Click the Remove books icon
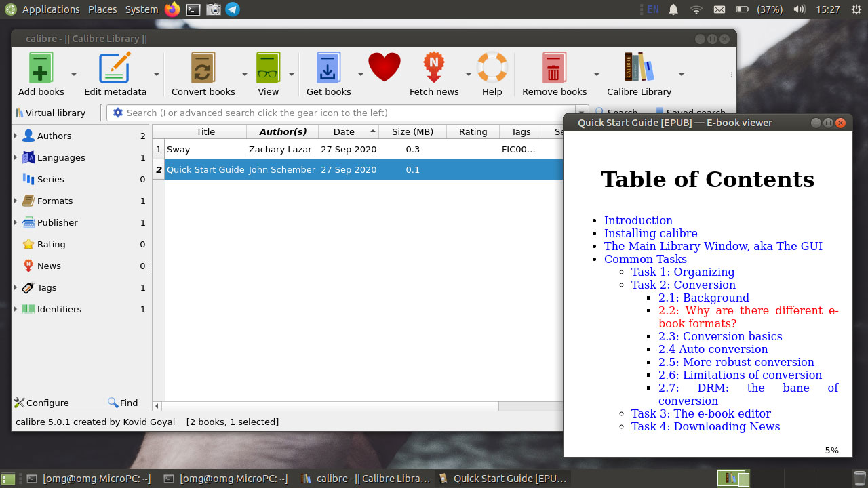Image resolution: width=868 pixels, height=488 pixels. (554, 68)
